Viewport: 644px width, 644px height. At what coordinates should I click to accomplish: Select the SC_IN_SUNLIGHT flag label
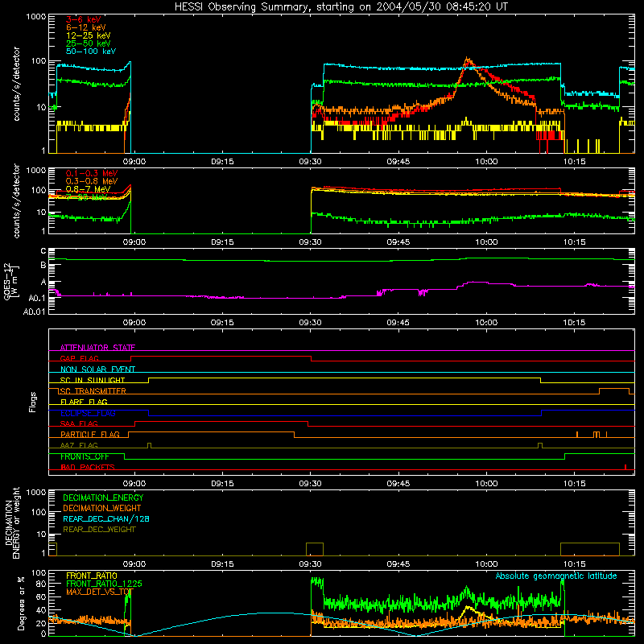93,380
